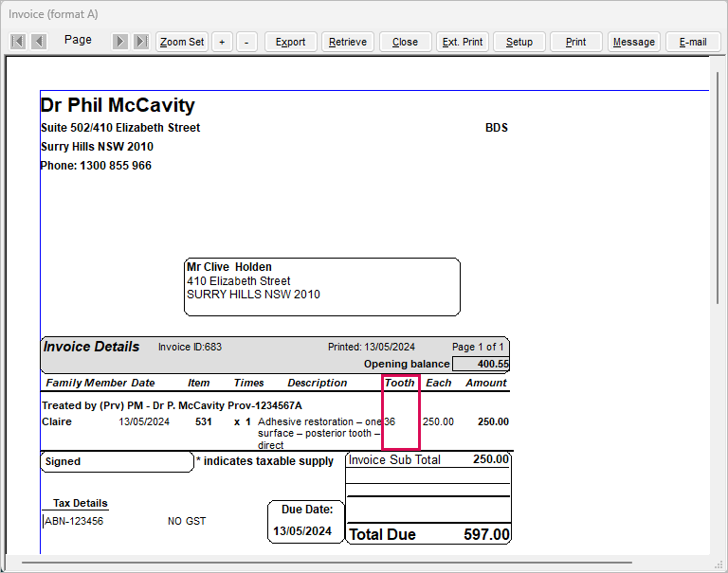Click 'Printed: 13/05/2024' text
Screen dimensions: 728x573
coord(372,347)
